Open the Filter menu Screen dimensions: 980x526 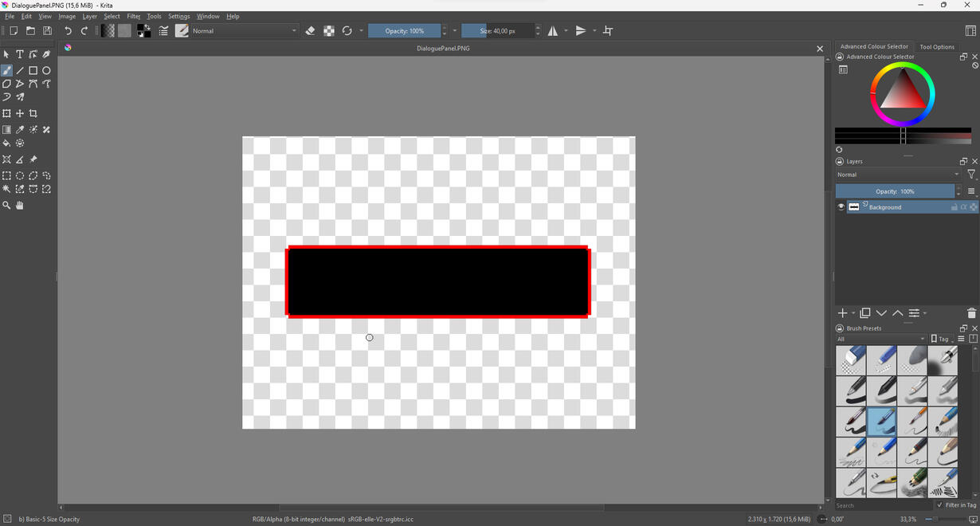coord(133,16)
